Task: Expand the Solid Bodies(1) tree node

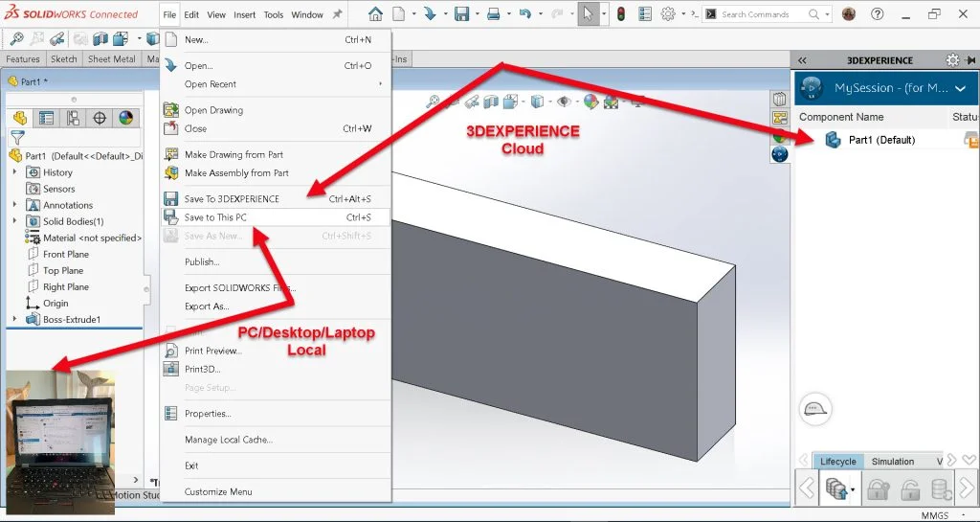Action: pos(14,221)
